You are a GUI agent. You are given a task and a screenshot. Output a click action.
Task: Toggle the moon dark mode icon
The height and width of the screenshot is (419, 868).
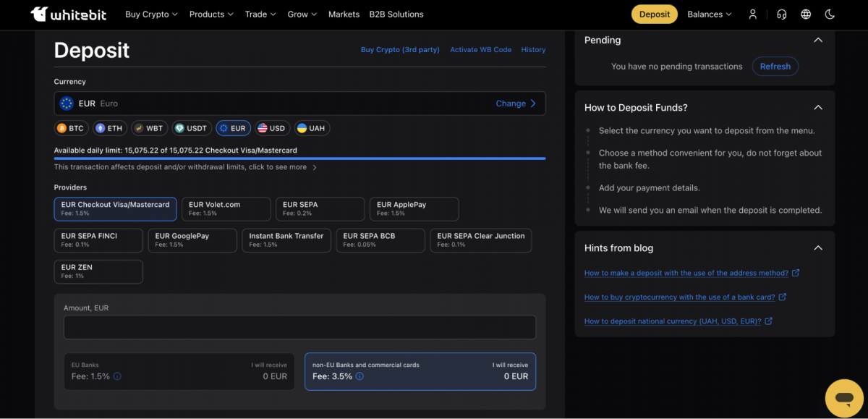coord(830,14)
